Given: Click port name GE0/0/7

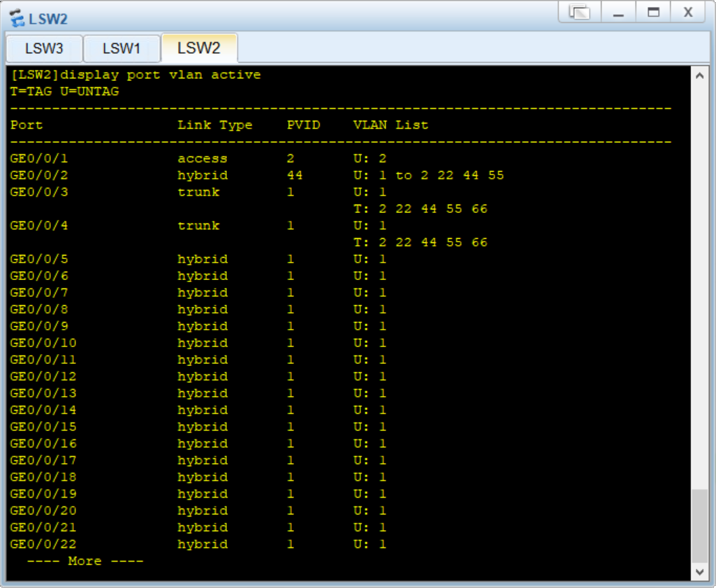Looking at the screenshot, I should (x=39, y=293).
